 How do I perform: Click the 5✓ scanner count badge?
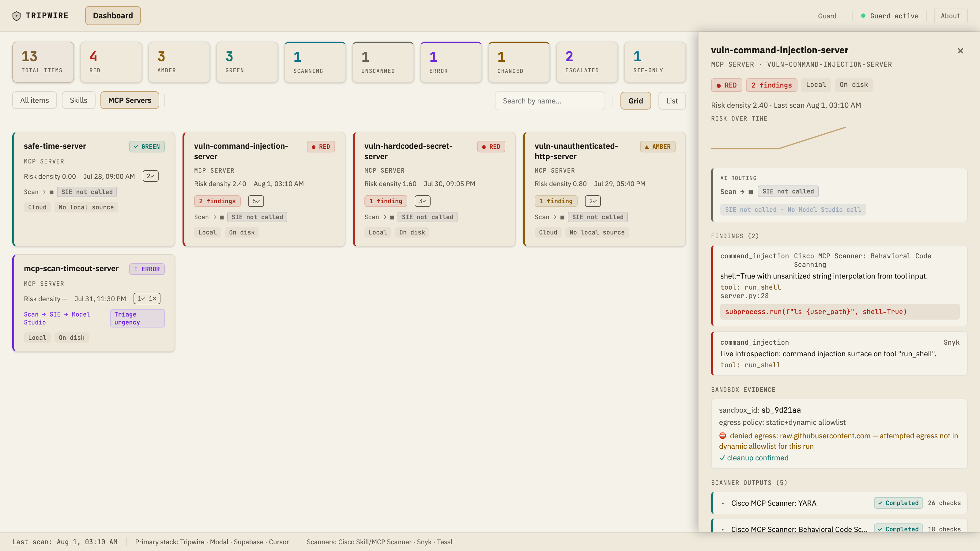(x=256, y=201)
